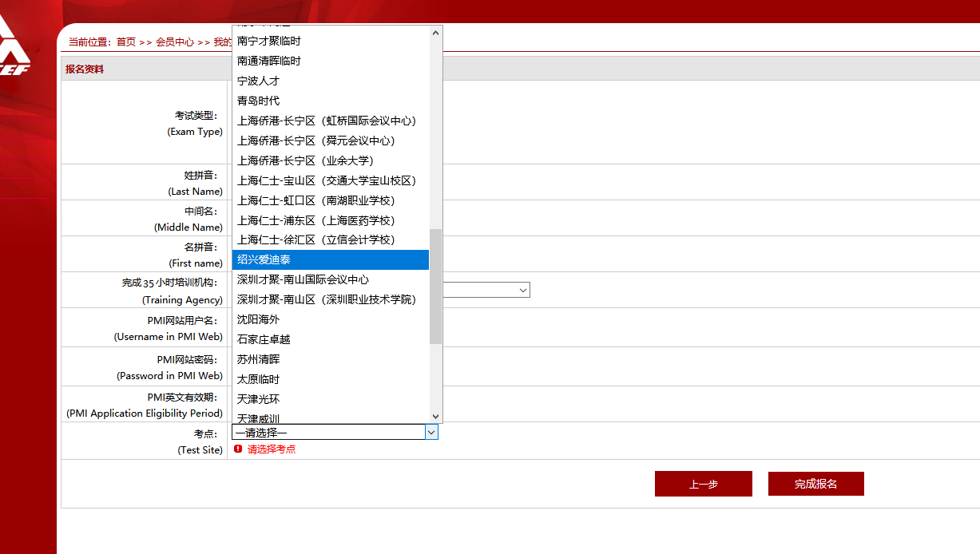Screen dimensions: 980x554
Task: Click the 考试类型 (Exam Type) label
Action: 195,124
